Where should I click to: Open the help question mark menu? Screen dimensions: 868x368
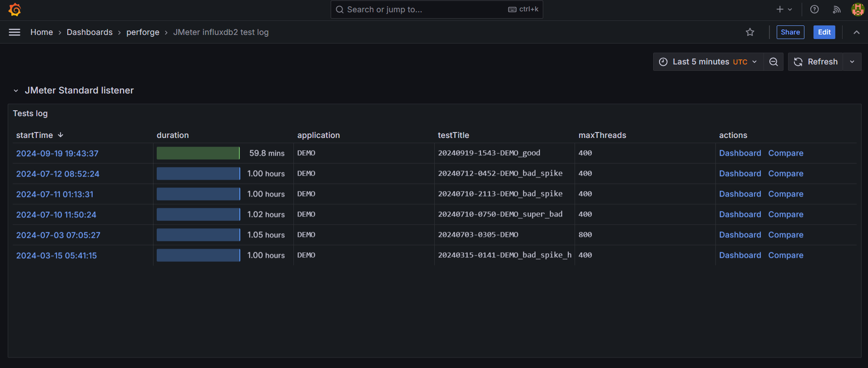(x=814, y=10)
